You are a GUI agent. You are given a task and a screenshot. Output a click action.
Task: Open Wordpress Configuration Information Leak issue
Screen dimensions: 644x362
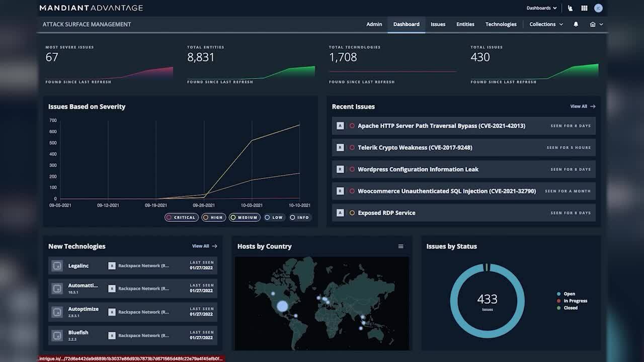pos(463,169)
